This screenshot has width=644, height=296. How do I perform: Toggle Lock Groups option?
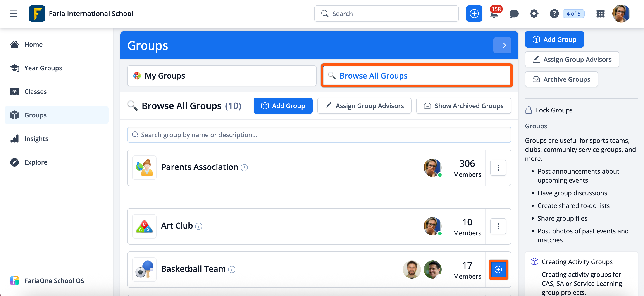tap(549, 110)
